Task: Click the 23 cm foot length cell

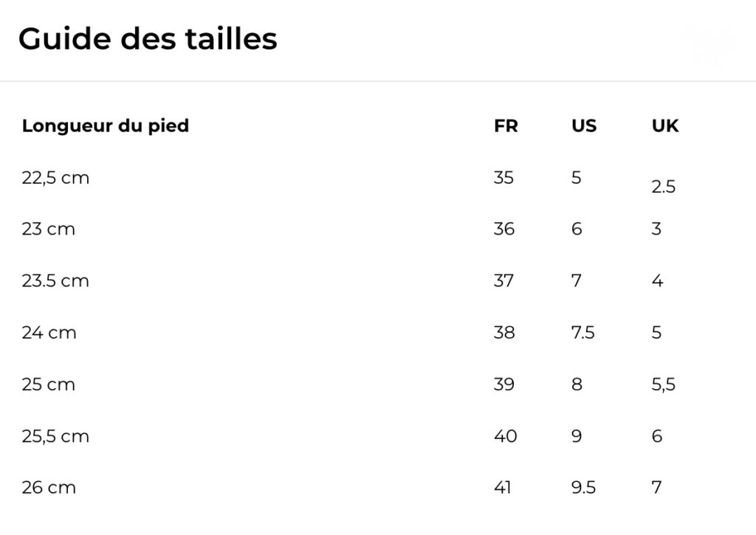Action: 49,229
